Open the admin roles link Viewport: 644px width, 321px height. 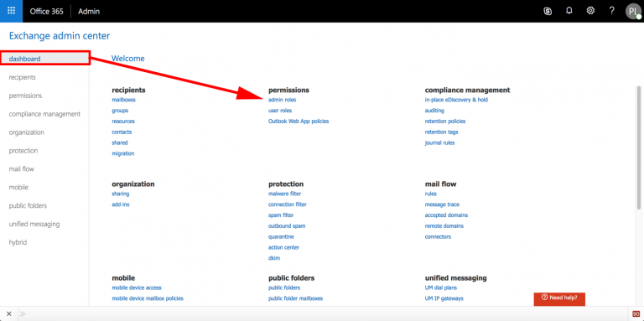tap(282, 100)
